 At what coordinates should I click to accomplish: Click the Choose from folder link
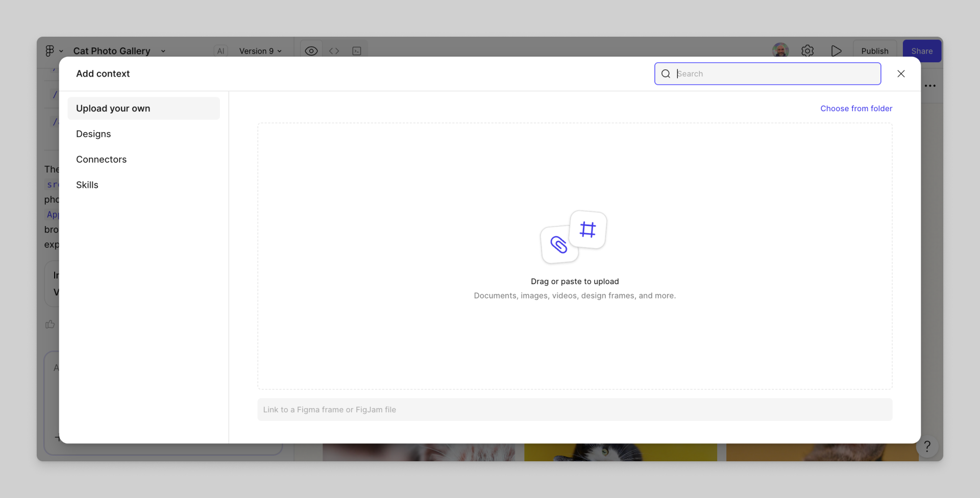click(x=856, y=108)
